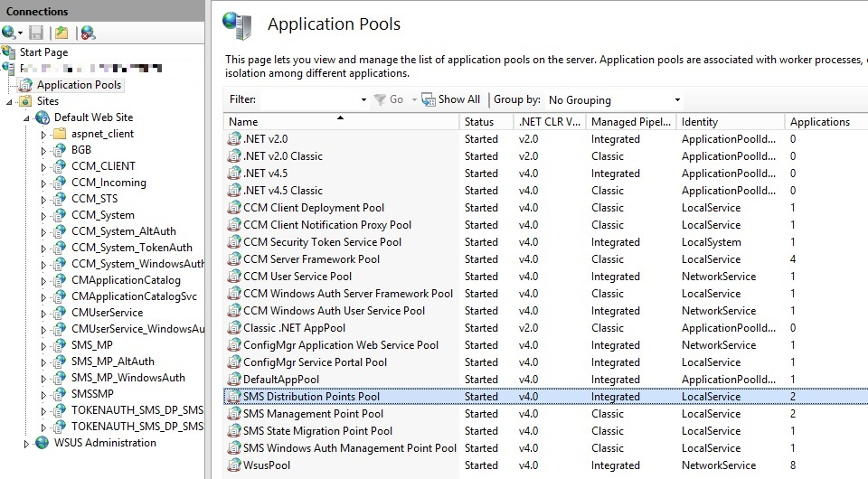Click the Sites folder icon
This screenshot has width=868, height=479.
coord(25,100)
